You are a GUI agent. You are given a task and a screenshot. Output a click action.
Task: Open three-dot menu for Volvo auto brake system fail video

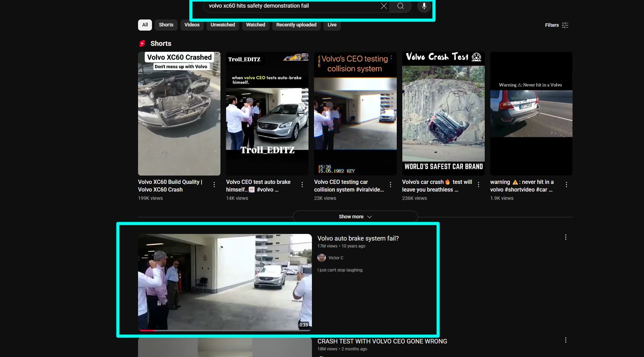[x=565, y=237]
